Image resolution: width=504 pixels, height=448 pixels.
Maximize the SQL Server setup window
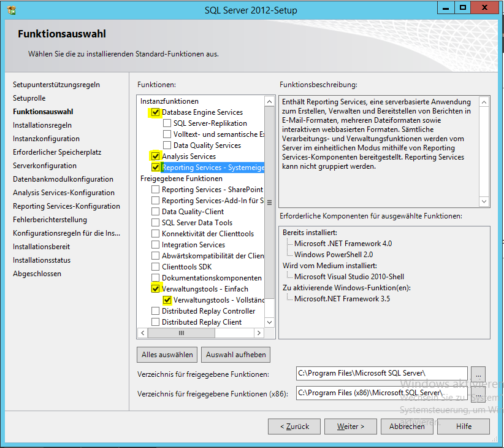462,8
